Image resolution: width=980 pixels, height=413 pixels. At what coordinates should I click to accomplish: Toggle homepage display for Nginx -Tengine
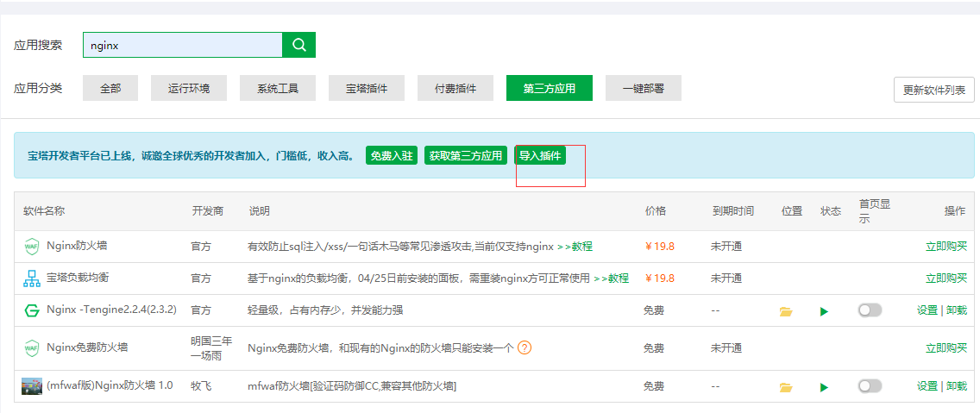tap(870, 310)
